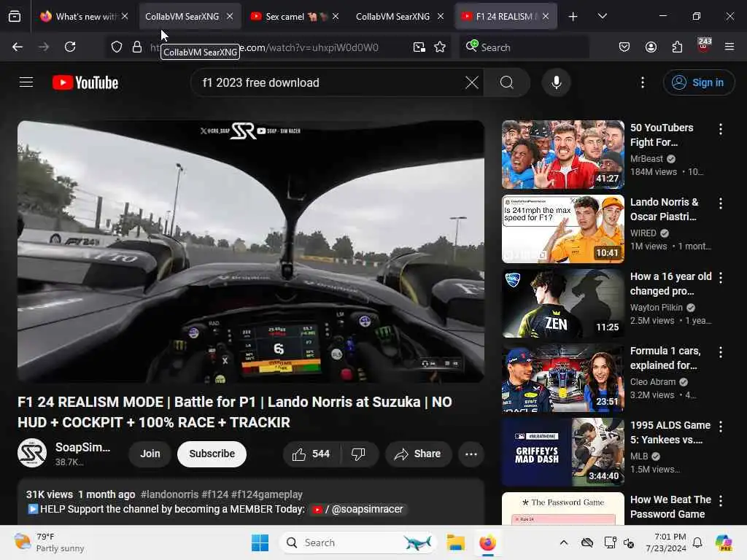Click the F1 24 video player
Screen dimensions: 747x560
click(251, 252)
